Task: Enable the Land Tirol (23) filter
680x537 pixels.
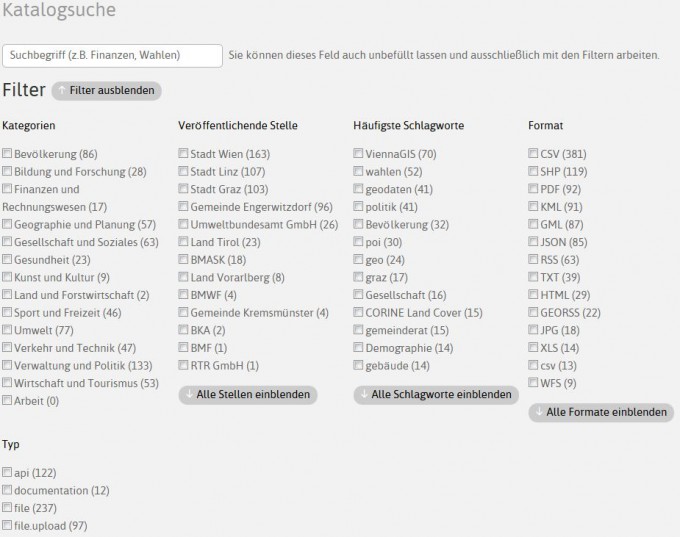Action: [183, 241]
